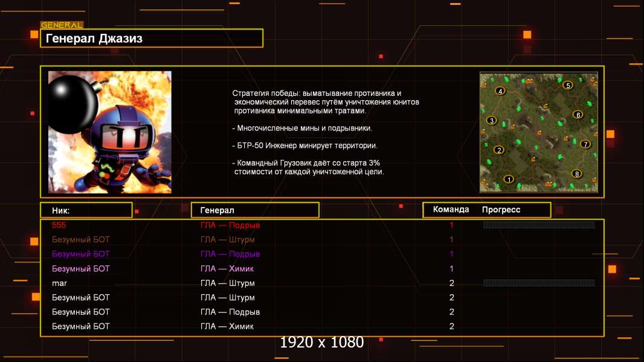This screenshot has height=362, width=644.
Task: Click the bomber general portrait image
Action: [110, 132]
